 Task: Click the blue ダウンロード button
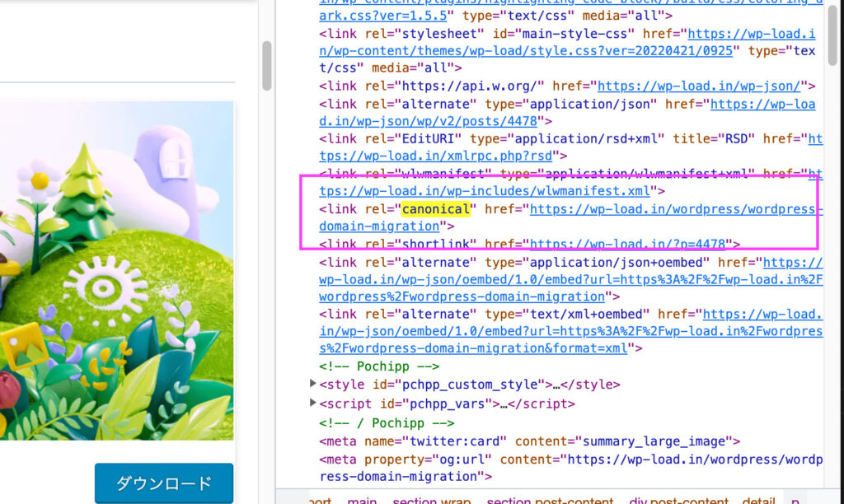coord(163,483)
